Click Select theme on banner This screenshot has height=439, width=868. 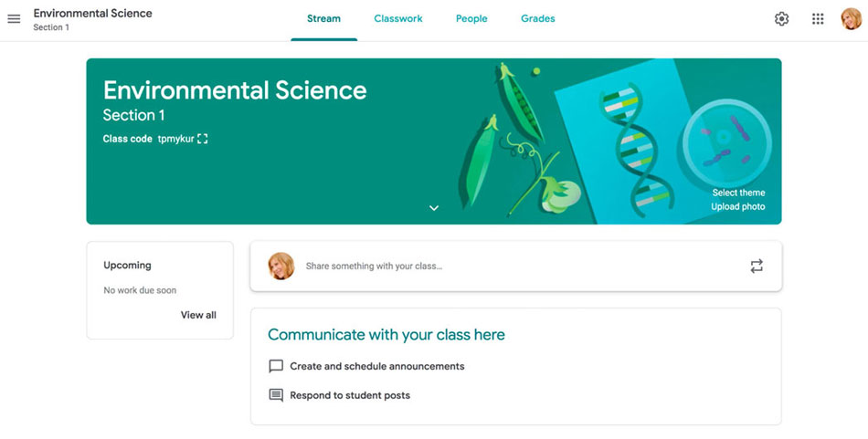738,193
